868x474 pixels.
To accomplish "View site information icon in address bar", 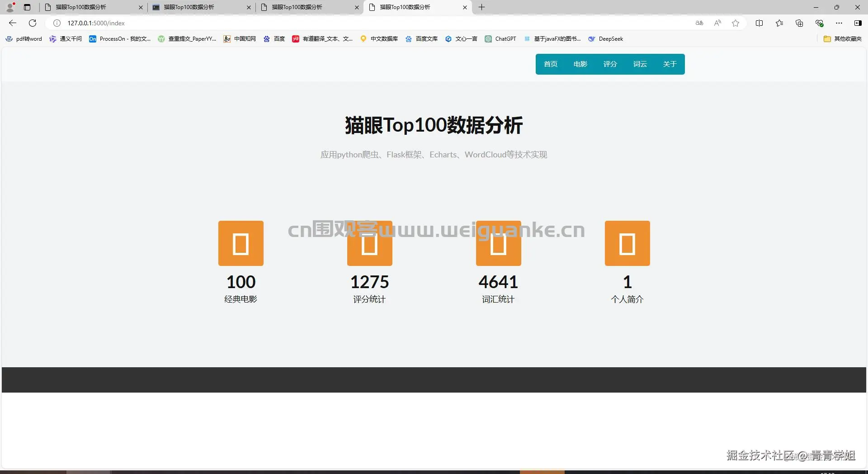I will (57, 23).
